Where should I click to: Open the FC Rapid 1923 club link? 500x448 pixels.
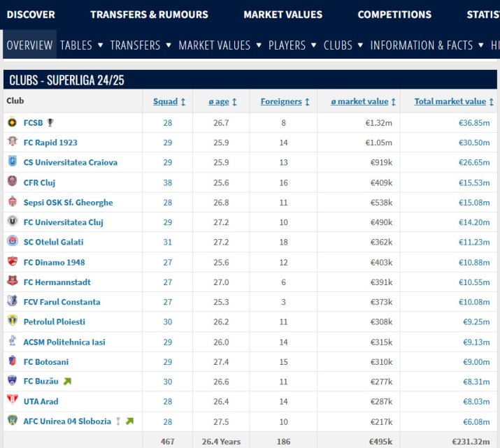[x=50, y=143]
